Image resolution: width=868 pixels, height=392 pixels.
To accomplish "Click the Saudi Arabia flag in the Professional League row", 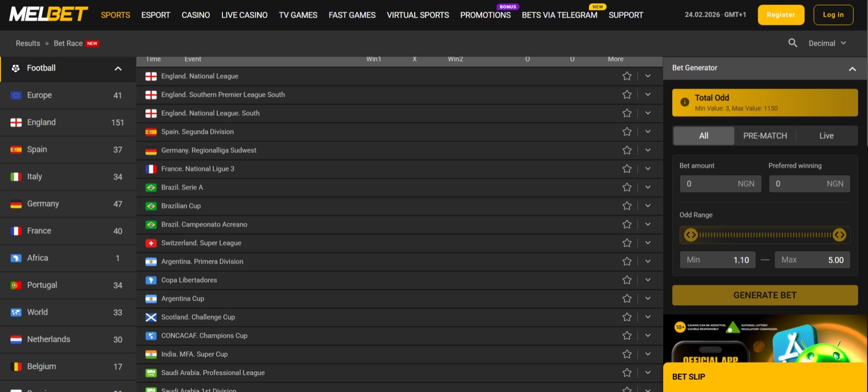I will pos(151,373).
